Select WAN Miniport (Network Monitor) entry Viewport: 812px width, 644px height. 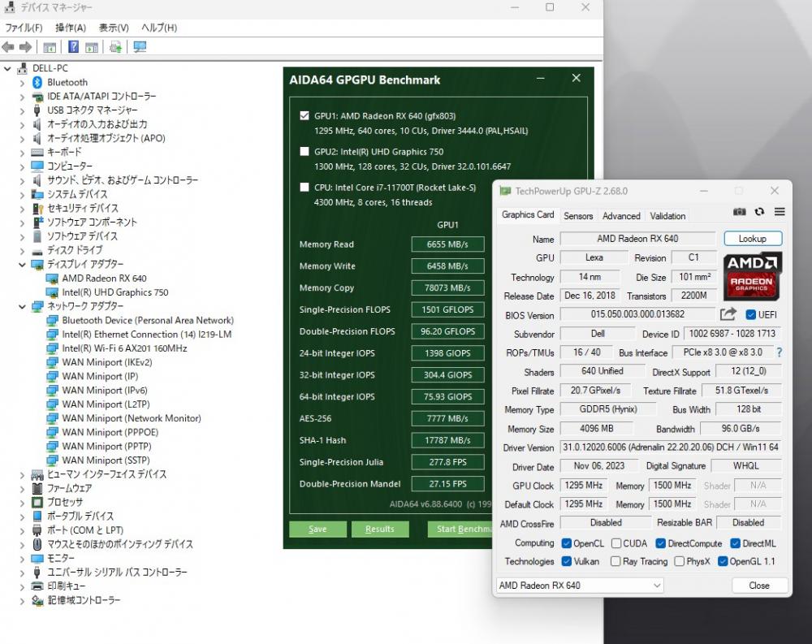pyautogui.click(x=132, y=418)
